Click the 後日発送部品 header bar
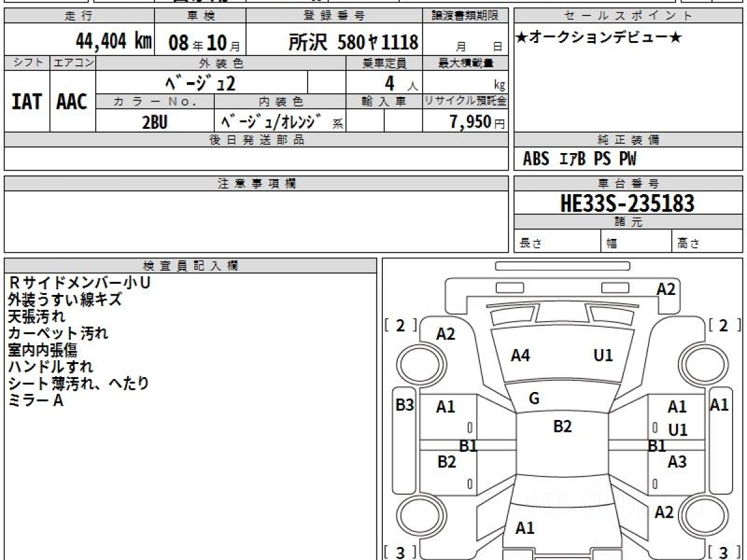The width and height of the screenshot is (747, 560). coord(256,140)
